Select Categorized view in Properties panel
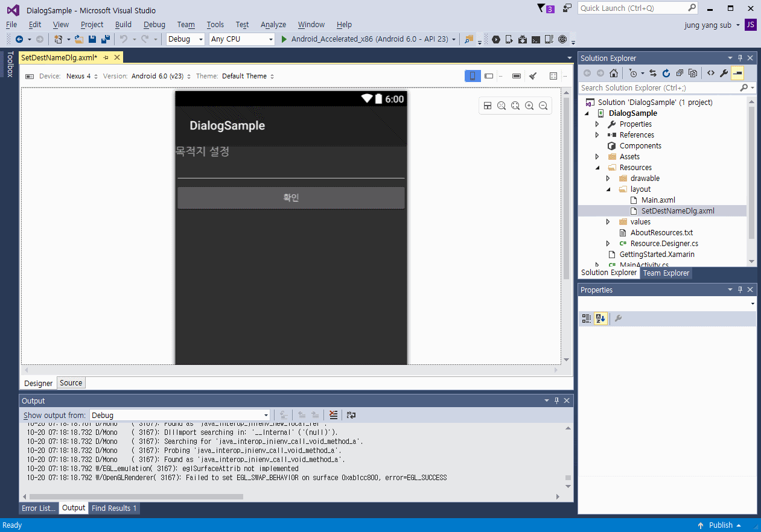 tap(587, 318)
